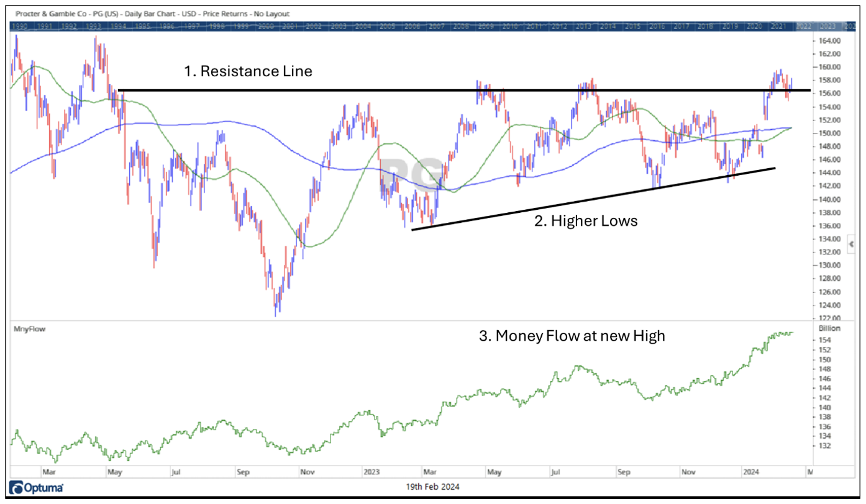Select year 2013 in the timeline strip
The height and width of the screenshot is (504, 866).
(x=583, y=27)
